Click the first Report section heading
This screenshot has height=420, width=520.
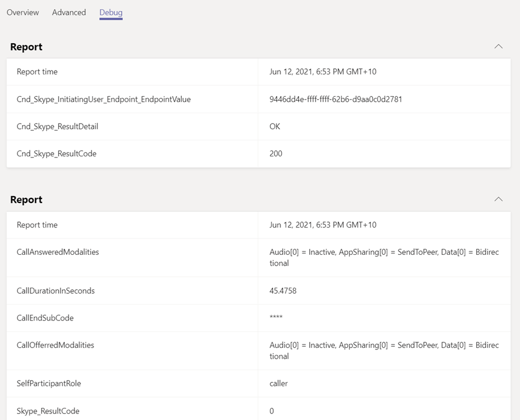point(26,47)
